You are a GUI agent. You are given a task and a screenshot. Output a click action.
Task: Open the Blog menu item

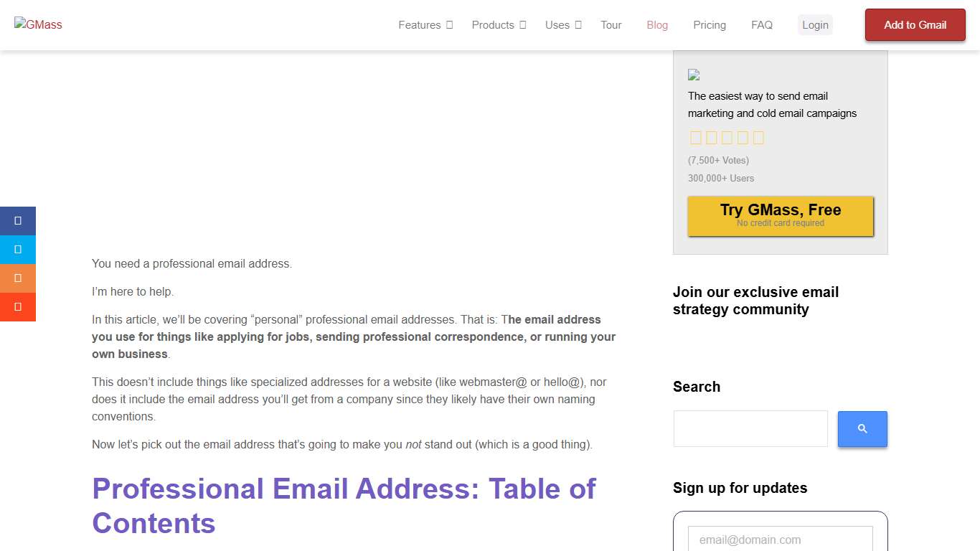click(656, 24)
